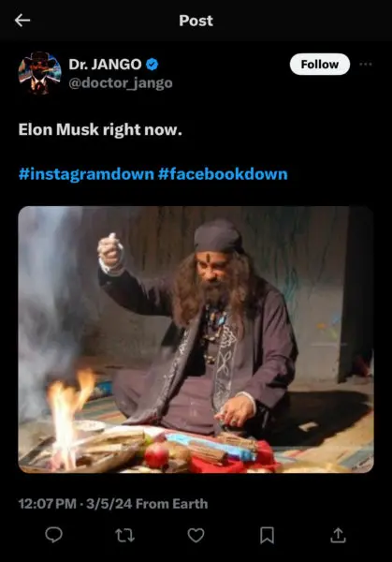Tap the reply speech bubble icon
The width and height of the screenshot is (392, 562).
point(53,535)
